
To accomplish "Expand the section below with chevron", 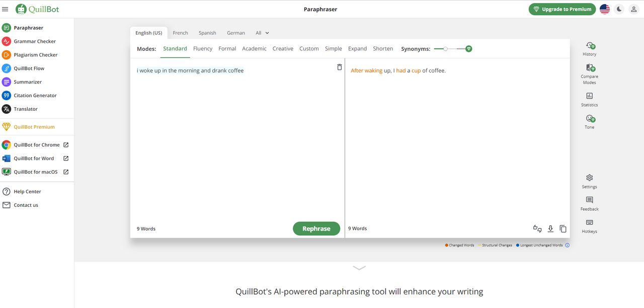I will [x=359, y=268].
